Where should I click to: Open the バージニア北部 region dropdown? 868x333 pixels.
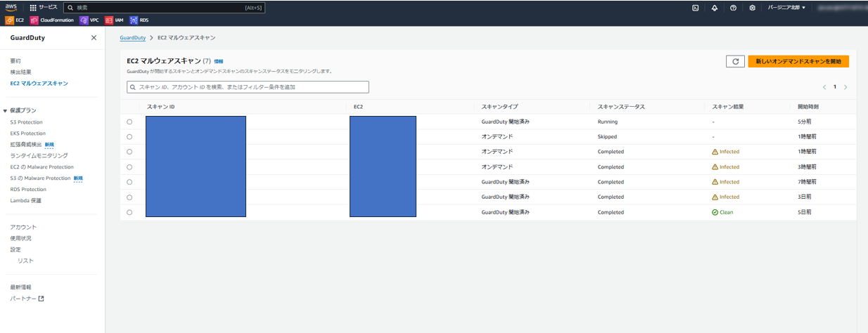coord(787,7)
